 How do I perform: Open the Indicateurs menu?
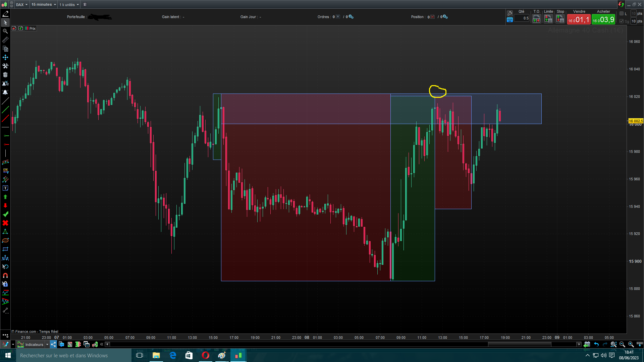(x=34, y=344)
